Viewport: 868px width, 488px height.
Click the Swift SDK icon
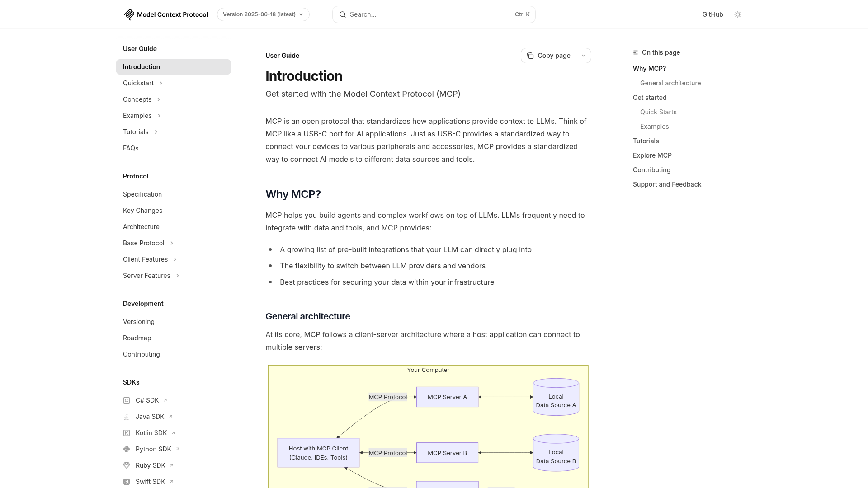click(127, 482)
